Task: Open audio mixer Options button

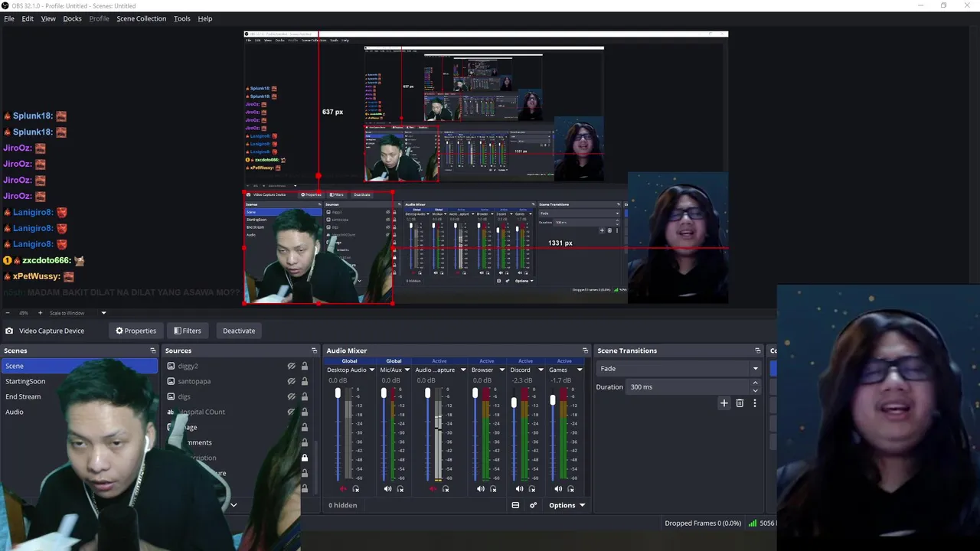Action: tap(567, 505)
